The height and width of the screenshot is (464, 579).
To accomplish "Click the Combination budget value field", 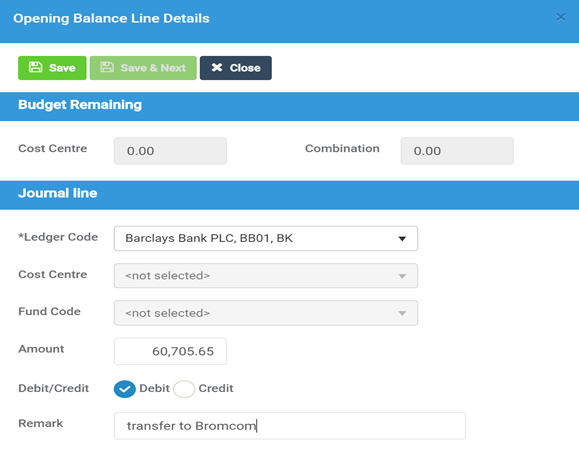I will [x=457, y=151].
